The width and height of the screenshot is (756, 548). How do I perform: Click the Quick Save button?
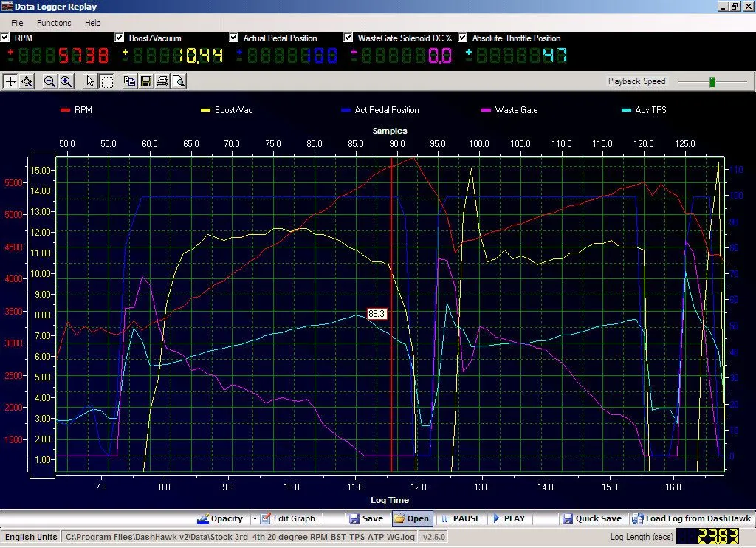(591, 518)
